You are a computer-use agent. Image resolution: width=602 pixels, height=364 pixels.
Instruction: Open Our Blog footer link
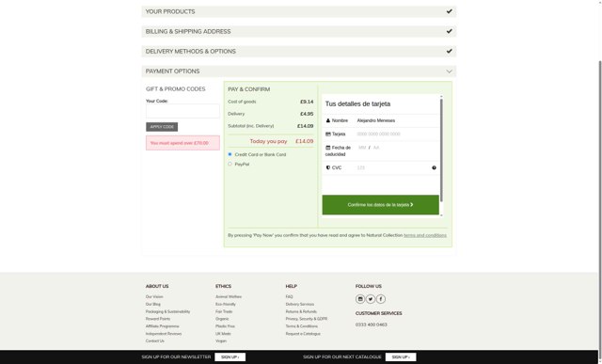(153, 304)
